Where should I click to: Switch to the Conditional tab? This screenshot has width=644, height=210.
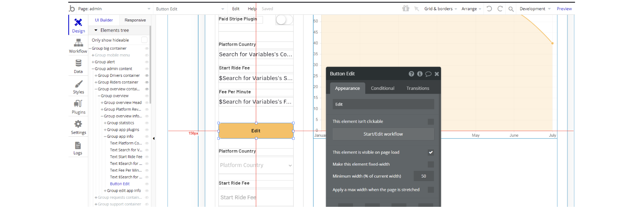(383, 88)
